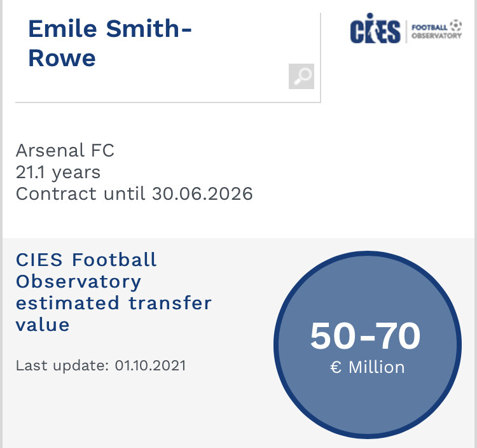Click the date 30.06.2026 in contract line
Image resolution: width=477 pixels, height=448 pixels.
[202, 194]
